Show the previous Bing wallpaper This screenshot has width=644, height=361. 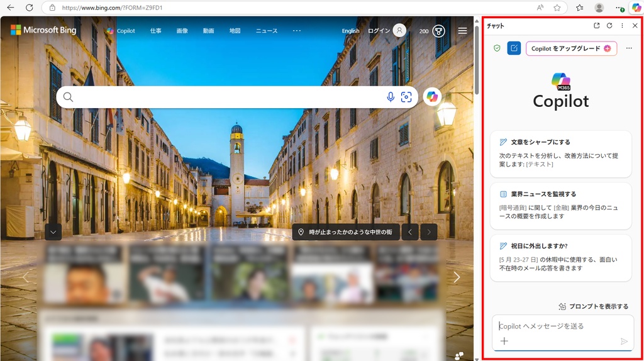(410, 232)
